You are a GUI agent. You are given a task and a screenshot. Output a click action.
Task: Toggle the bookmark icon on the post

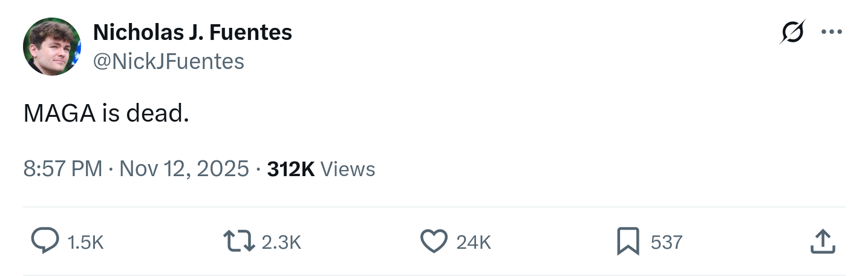click(628, 242)
